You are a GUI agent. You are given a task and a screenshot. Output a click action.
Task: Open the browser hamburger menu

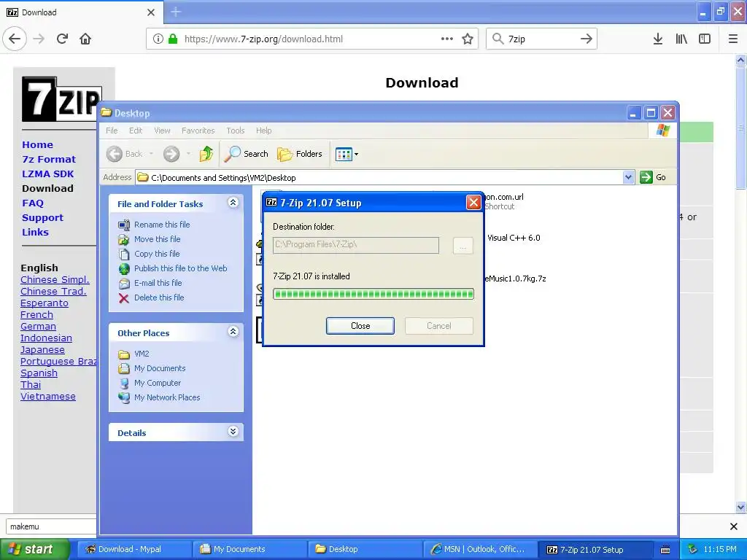pos(733,39)
